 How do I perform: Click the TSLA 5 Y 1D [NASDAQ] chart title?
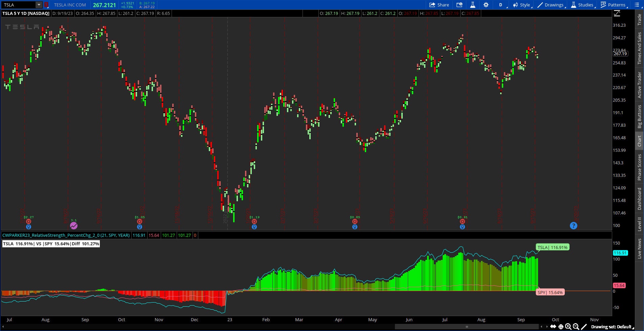(x=26, y=14)
